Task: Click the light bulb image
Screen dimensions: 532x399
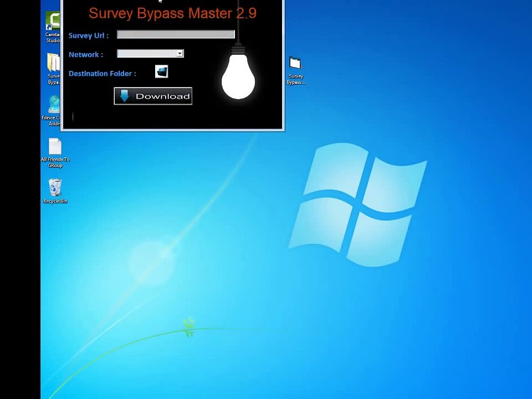Action: 238,73
